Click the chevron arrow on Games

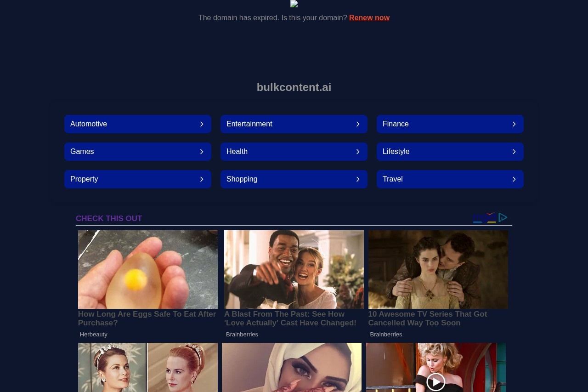[202, 152]
